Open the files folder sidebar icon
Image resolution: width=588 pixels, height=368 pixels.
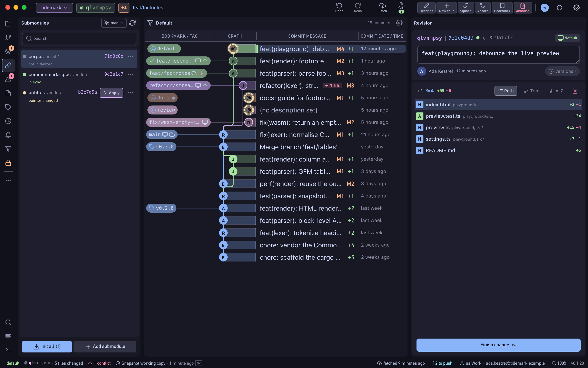(x=8, y=24)
